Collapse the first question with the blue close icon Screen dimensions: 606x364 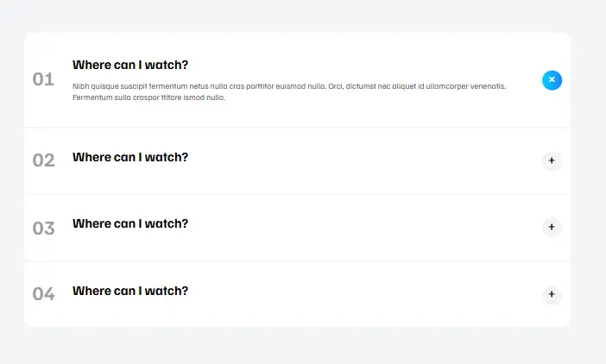(x=552, y=80)
